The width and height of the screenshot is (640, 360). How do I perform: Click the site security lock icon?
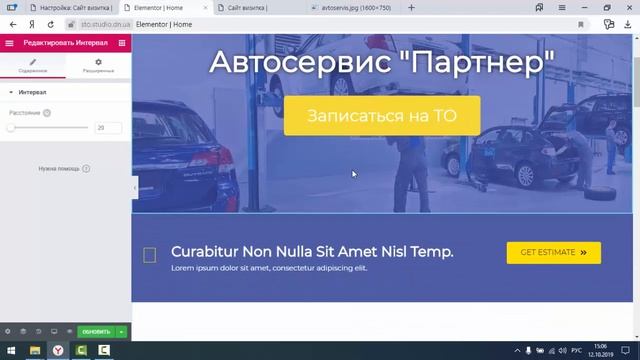point(71,24)
